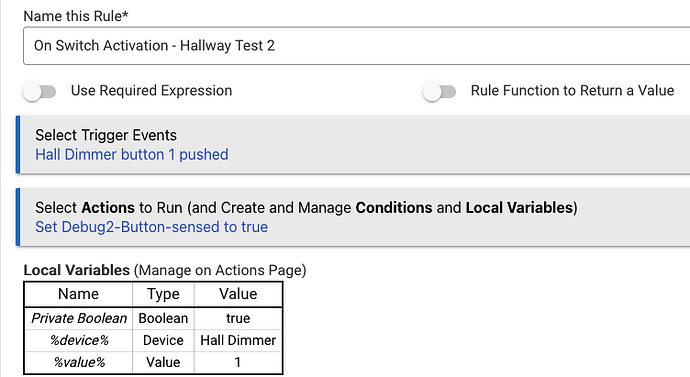Select the %device% variable name cell

(x=79, y=340)
